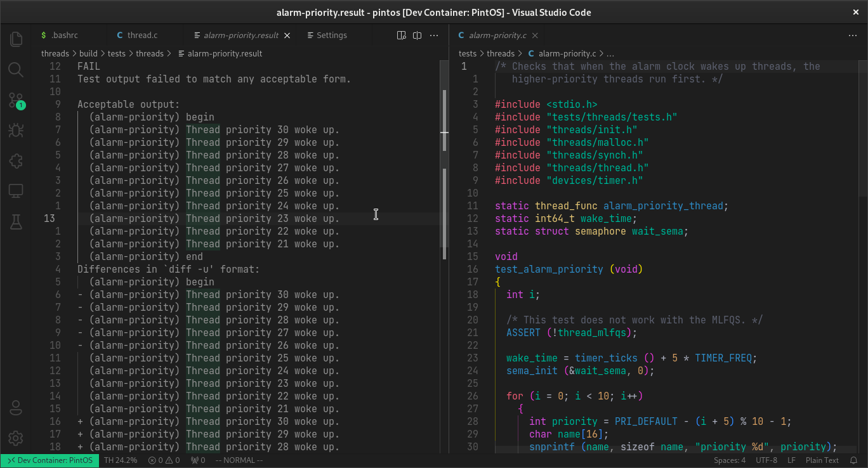The image size is (868, 468).
Task: Open the errors and warnings Problems indicator
Action: [x=164, y=460]
